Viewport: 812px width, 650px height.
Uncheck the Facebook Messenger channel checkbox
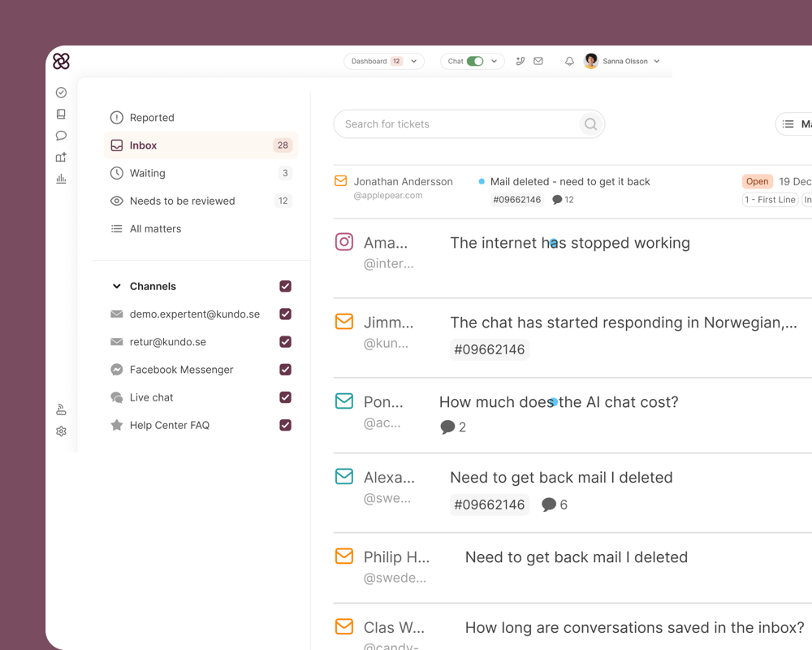(285, 370)
